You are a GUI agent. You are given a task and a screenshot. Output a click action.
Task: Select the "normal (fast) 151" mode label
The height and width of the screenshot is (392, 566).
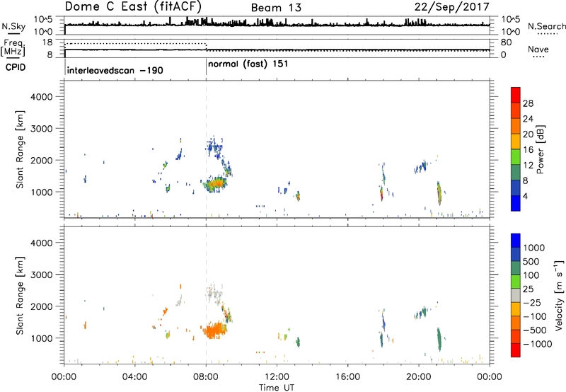pyautogui.click(x=248, y=64)
